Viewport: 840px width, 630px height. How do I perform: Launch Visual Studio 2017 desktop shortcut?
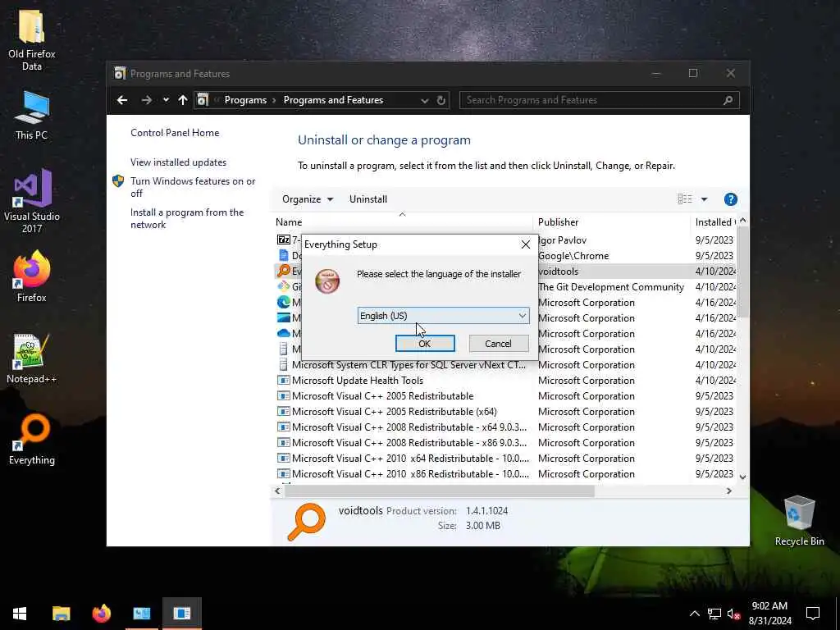(32, 201)
